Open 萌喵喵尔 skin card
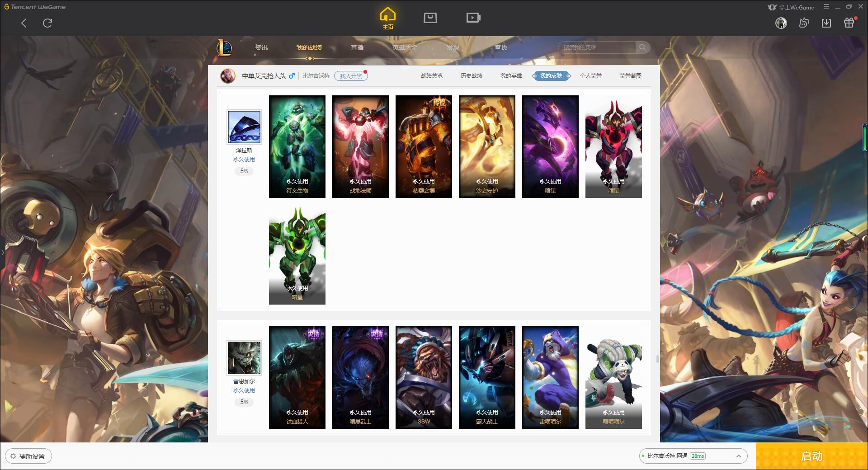 pyautogui.click(x=613, y=377)
